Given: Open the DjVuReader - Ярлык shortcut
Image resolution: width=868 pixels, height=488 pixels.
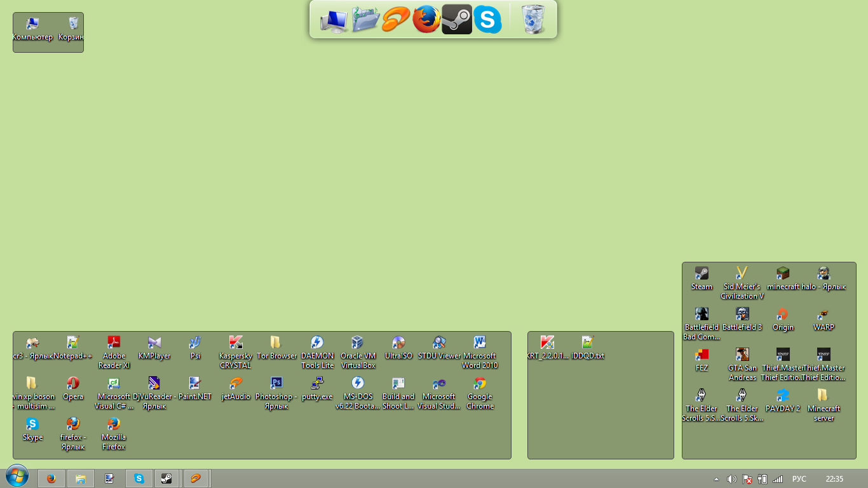Looking at the screenshot, I should 154,393.
